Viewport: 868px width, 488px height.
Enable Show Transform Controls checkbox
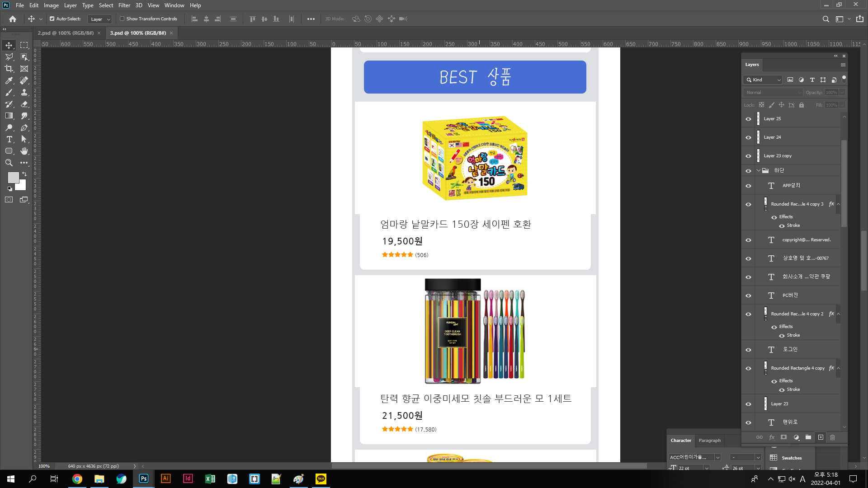(x=122, y=19)
